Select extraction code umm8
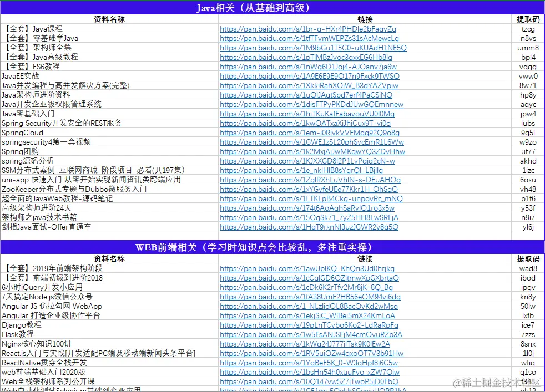Screen dimensions: 545x392 528,48
